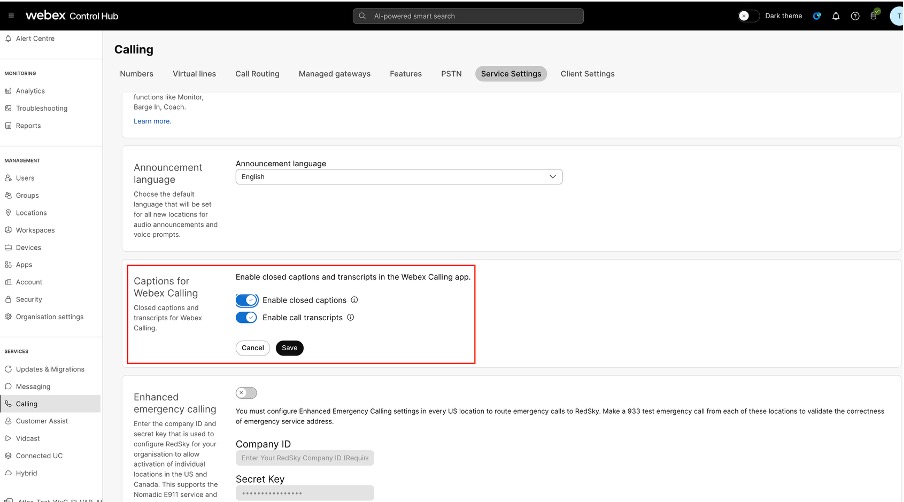This screenshot has width=904, height=502.
Task: Follow the Learn more link
Action: (152, 121)
